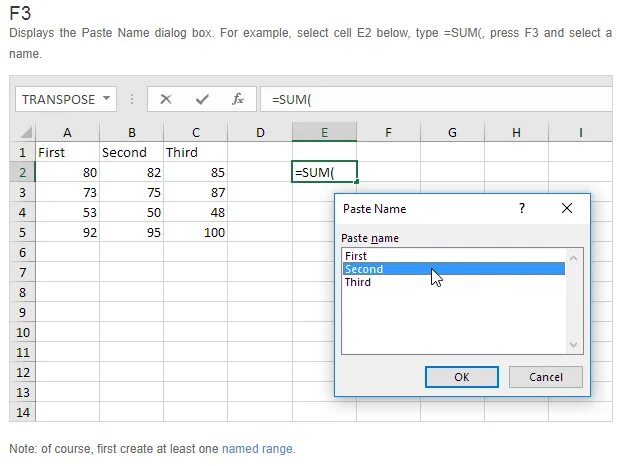Select row 5 header
631x466 pixels.
(22, 232)
